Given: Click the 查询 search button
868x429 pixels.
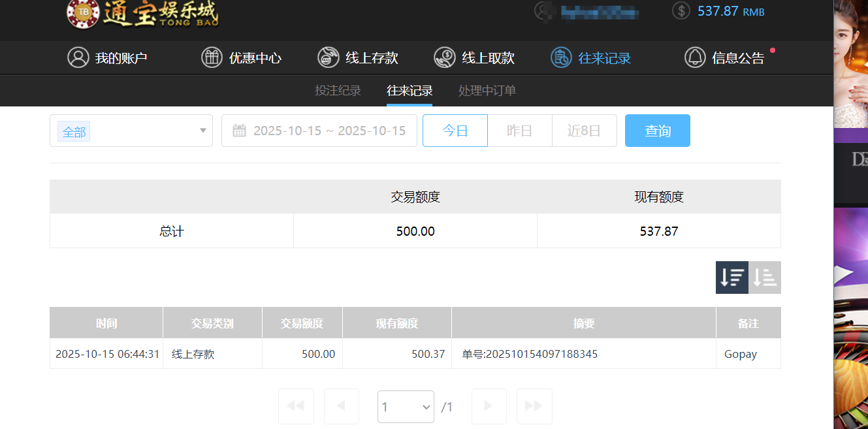Looking at the screenshot, I should pyautogui.click(x=657, y=130).
